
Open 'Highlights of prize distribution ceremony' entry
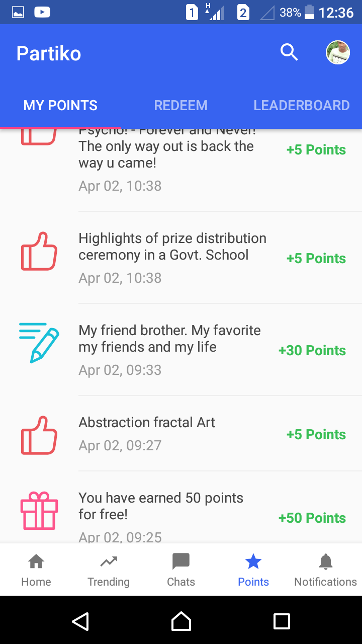[172, 247]
